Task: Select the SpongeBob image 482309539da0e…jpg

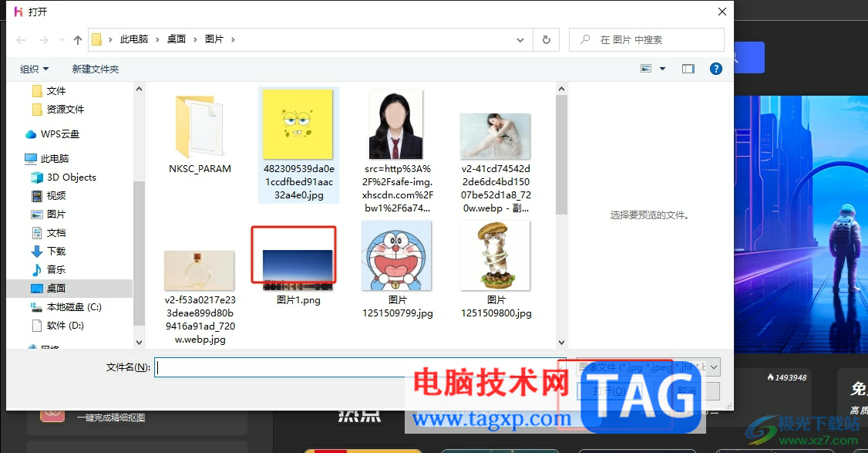Action: (298, 145)
